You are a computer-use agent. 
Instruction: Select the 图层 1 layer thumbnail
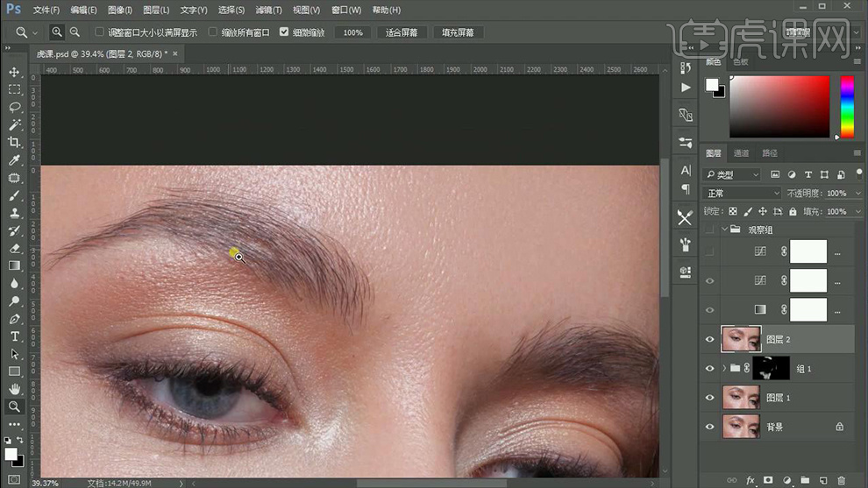click(741, 397)
